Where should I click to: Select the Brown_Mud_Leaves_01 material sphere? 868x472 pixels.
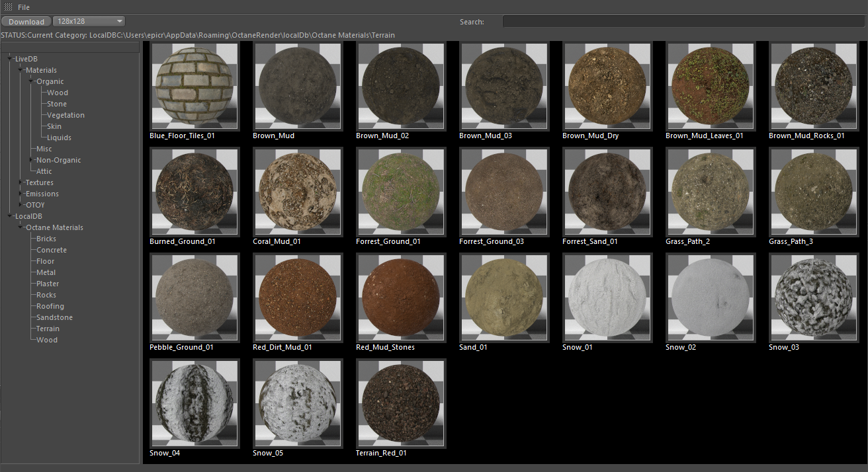(711, 87)
